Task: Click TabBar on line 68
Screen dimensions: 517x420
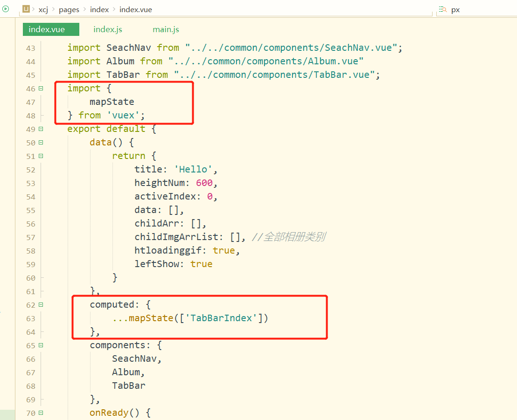Action: click(129, 386)
